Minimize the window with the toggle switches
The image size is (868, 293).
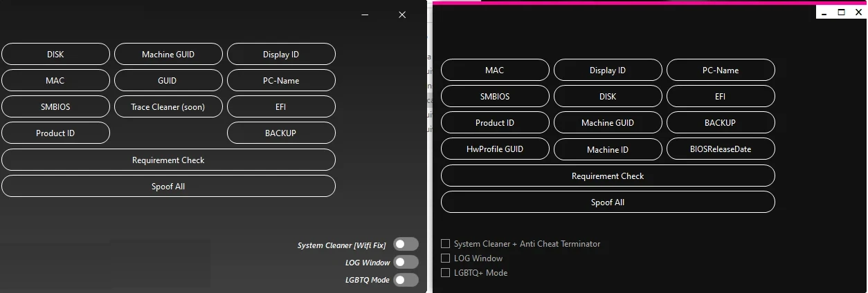click(365, 15)
